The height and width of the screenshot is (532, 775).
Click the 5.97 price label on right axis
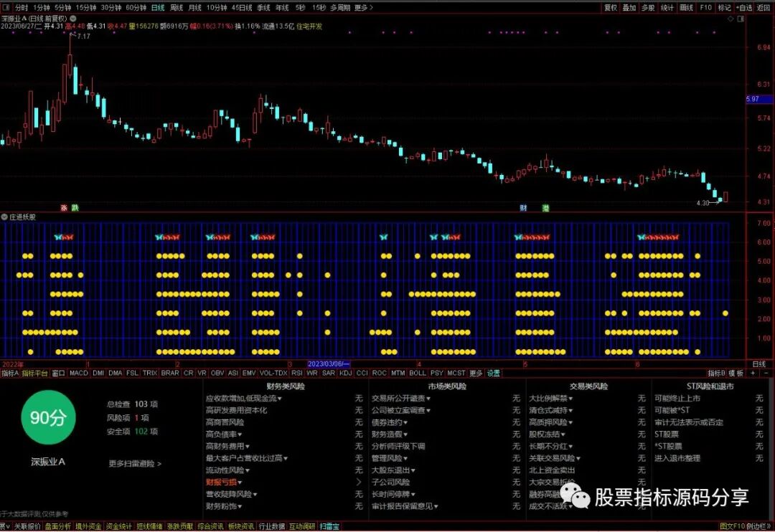click(758, 99)
